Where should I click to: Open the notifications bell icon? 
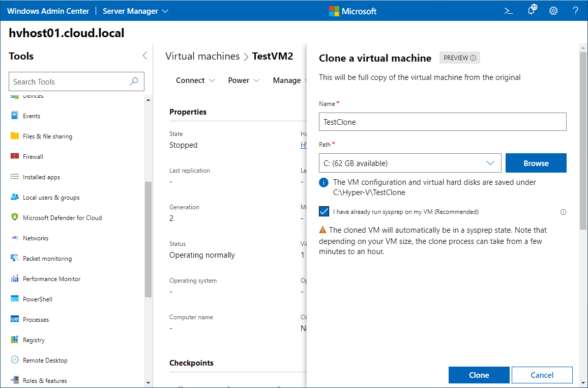tap(532, 10)
